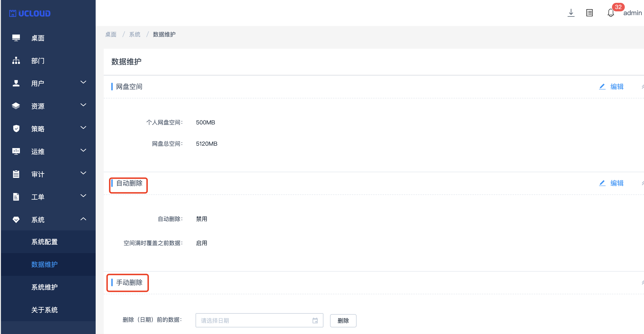The image size is (644, 334).
Task: Collapse the 系统 sidebar menu
Action: point(83,219)
